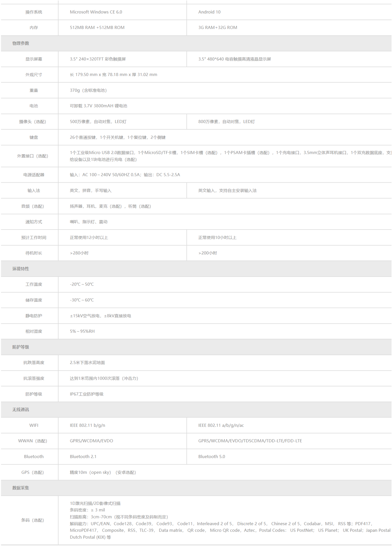Click the 静电防护 row label
The image size is (392, 546).
[x=34, y=316]
